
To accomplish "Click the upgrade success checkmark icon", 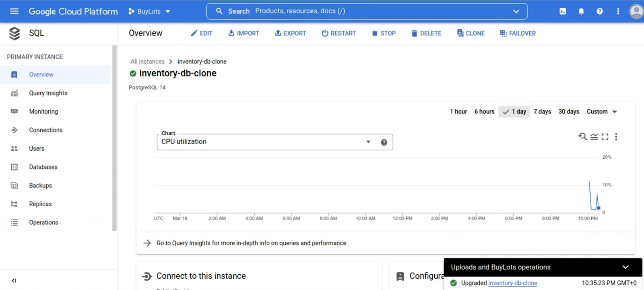I will click(x=454, y=283).
